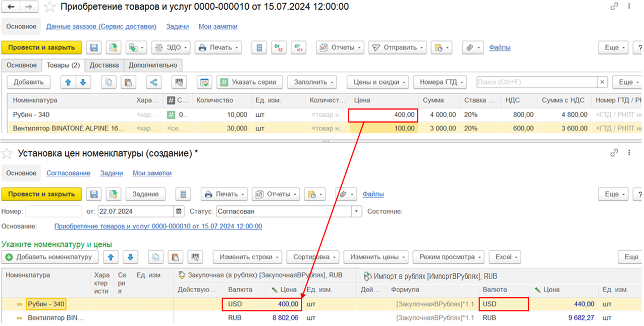Click Указать серии button
Viewport: 644px width, 326px height.
[x=249, y=82]
